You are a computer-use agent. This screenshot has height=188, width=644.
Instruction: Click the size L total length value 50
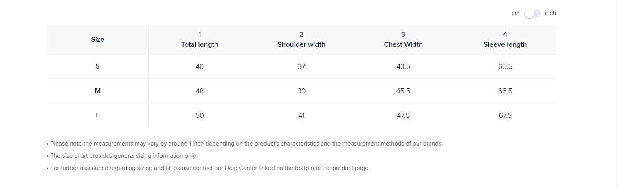tap(200, 115)
